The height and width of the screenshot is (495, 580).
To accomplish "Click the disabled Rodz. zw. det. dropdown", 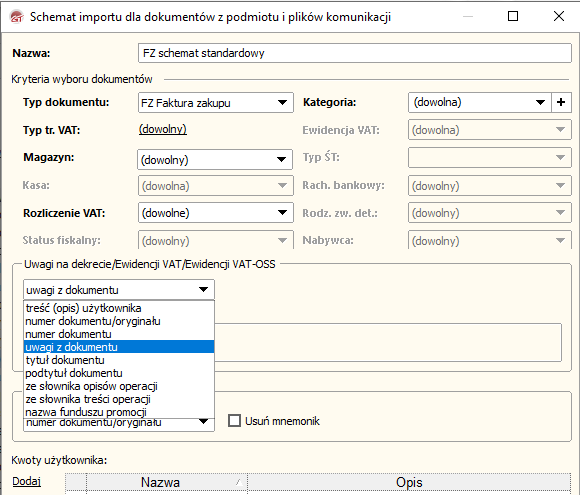I will tap(490, 213).
